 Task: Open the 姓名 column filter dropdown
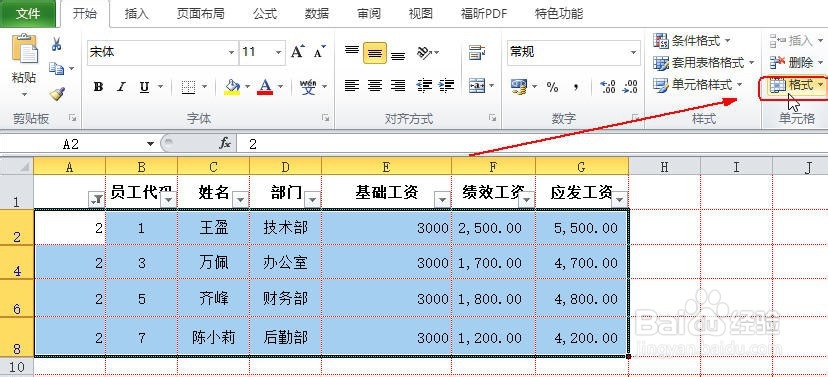(x=240, y=200)
